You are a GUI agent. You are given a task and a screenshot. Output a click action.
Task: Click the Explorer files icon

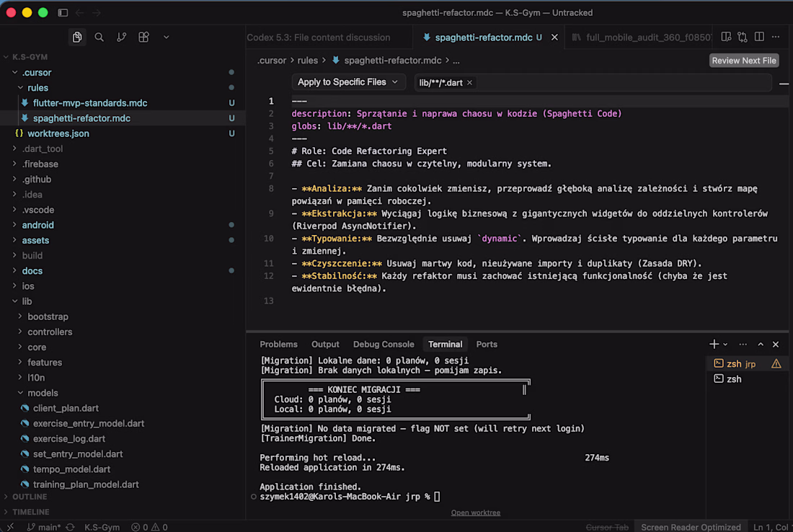[x=77, y=37]
